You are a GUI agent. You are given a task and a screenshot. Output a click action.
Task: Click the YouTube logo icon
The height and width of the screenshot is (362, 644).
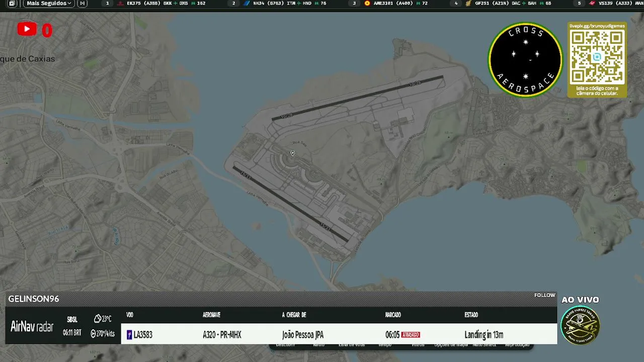[27, 29]
